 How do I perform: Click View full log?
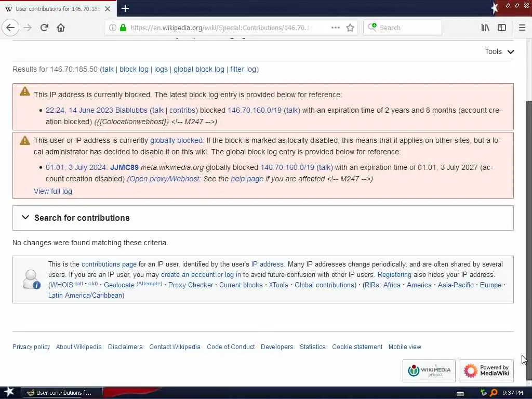point(53,191)
